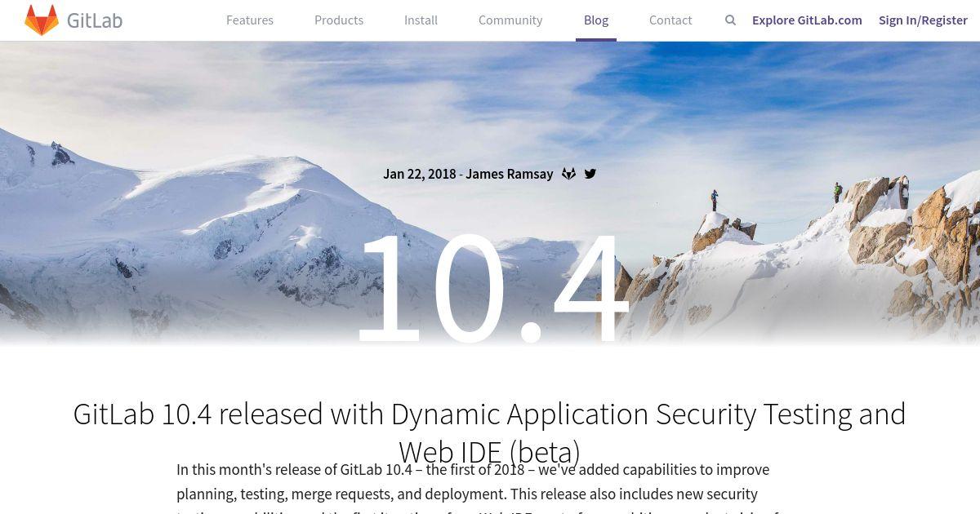Viewport: 980px width, 514px height.
Task: Click the GitLab wordmark text
Action: [x=95, y=20]
